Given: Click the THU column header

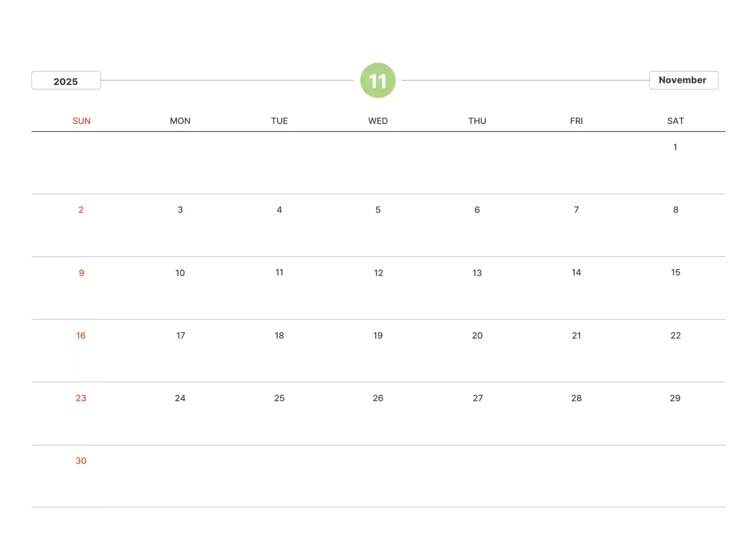Looking at the screenshot, I should tap(477, 121).
